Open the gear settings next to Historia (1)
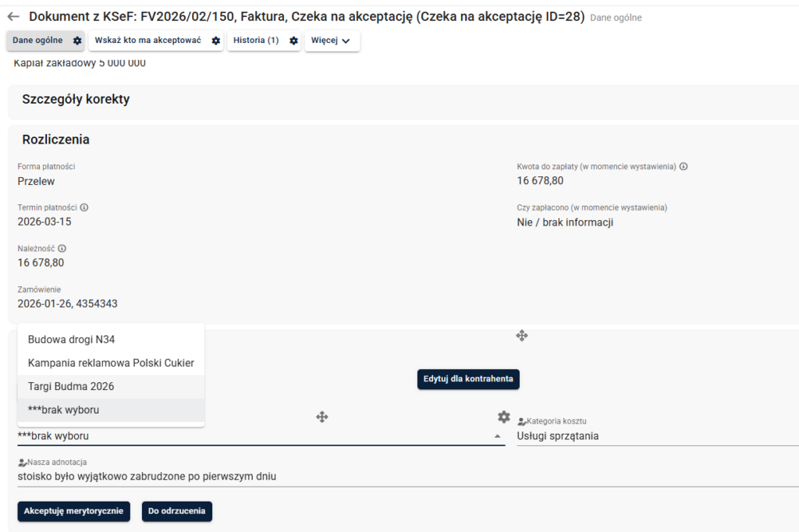Image resolution: width=799 pixels, height=532 pixels. click(293, 41)
